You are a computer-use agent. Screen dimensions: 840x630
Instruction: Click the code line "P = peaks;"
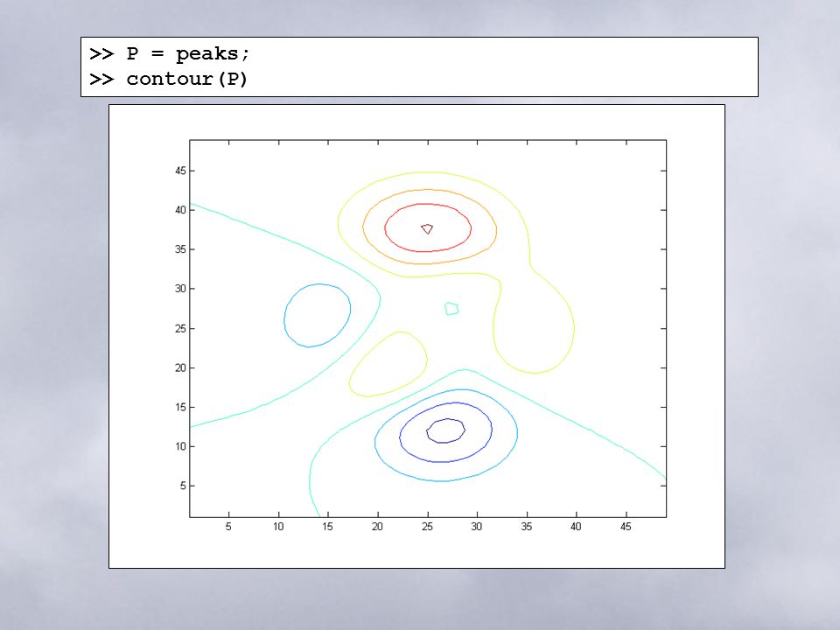click(187, 53)
